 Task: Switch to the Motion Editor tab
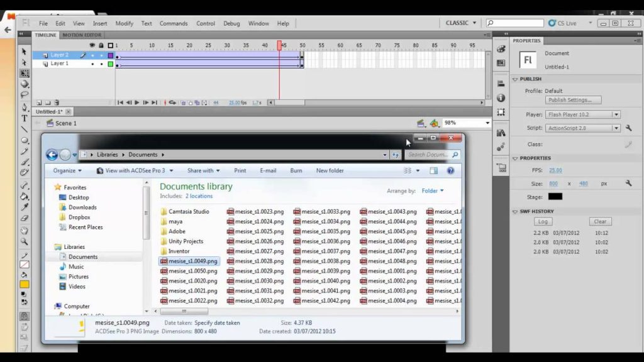pyautogui.click(x=82, y=35)
